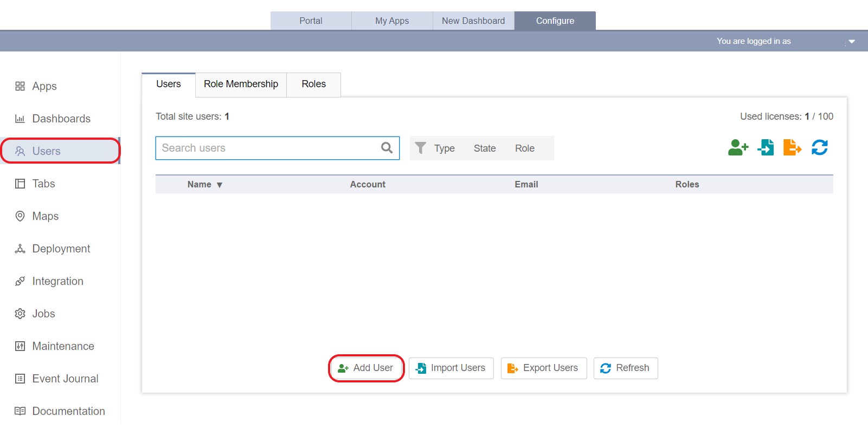The width and height of the screenshot is (868, 429).
Task: Open Event Journal in the sidebar
Action: click(65, 379)
